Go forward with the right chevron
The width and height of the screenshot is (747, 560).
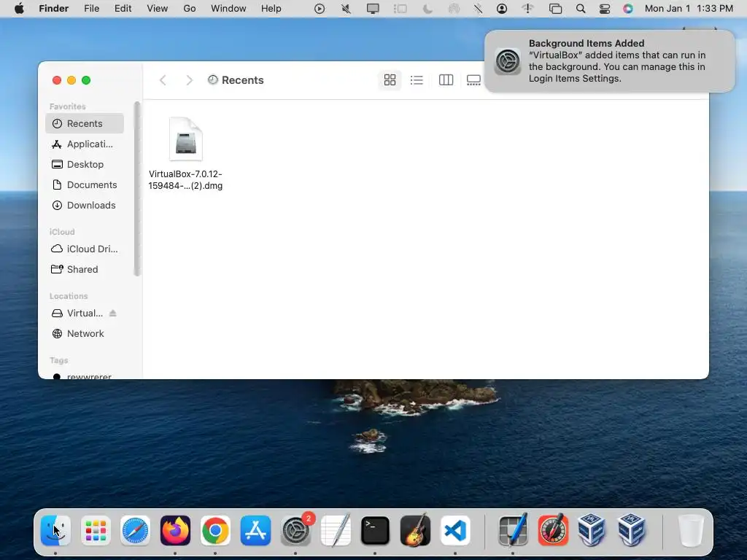[x=189, y=80]
